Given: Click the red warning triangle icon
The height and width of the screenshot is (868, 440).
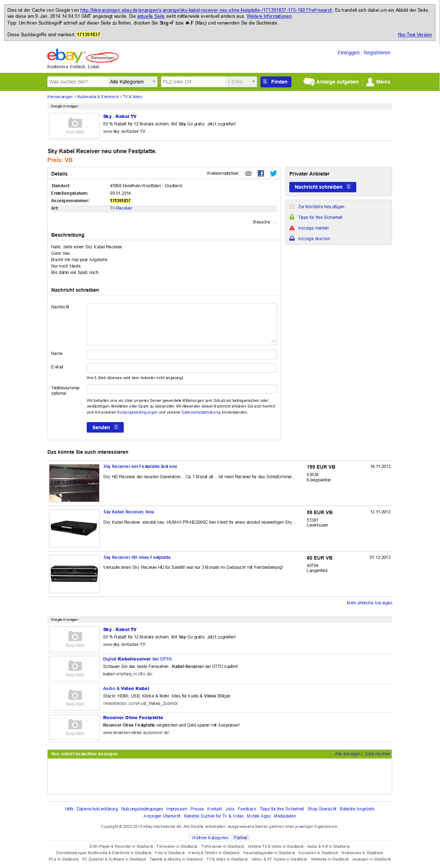Looking at the screenshot, I should 292,228.
